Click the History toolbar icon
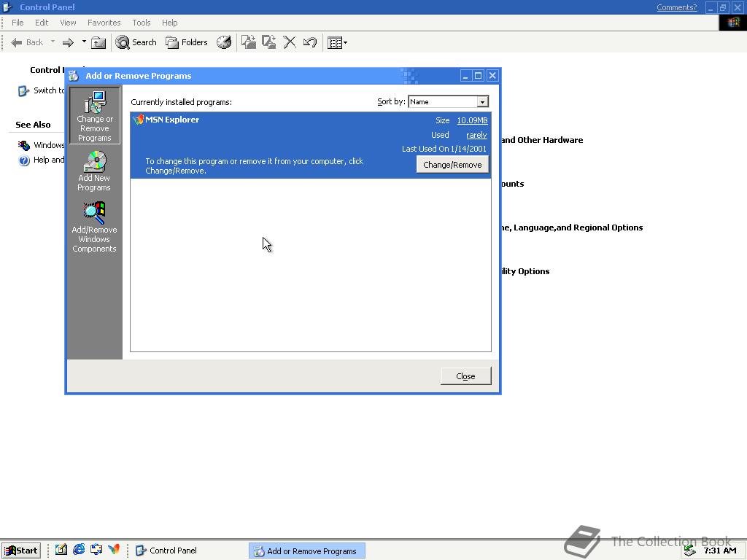747x560 pixels. (x=224, y=42)
